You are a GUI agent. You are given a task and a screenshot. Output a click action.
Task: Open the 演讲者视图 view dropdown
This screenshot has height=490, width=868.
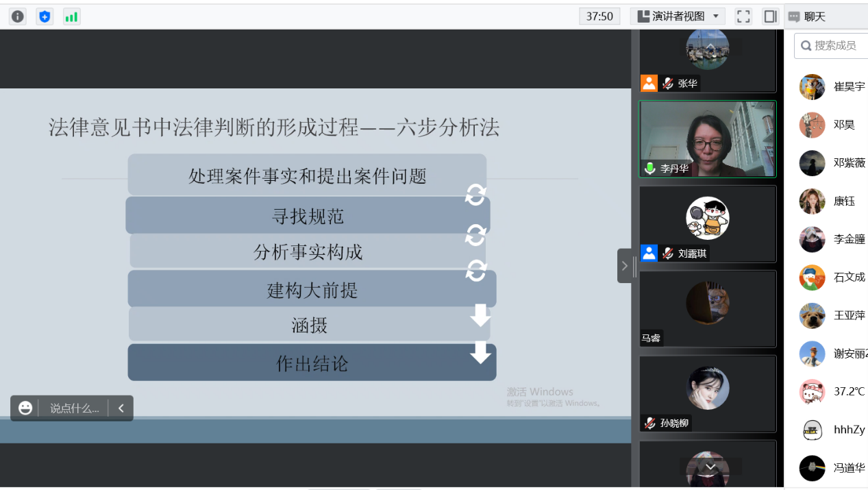(x=678, y=16)
